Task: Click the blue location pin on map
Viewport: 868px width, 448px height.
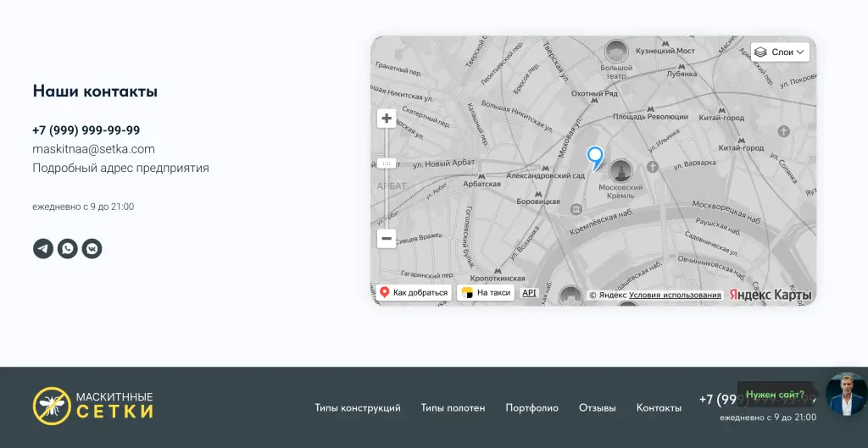Action: point(595,158)
